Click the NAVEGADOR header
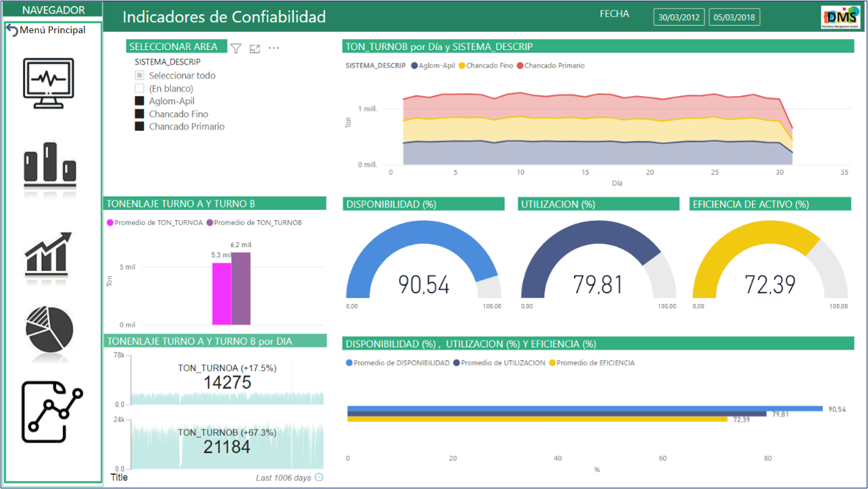Image resolution: width=868 pixels, height=489 pixels. point(53,10)
